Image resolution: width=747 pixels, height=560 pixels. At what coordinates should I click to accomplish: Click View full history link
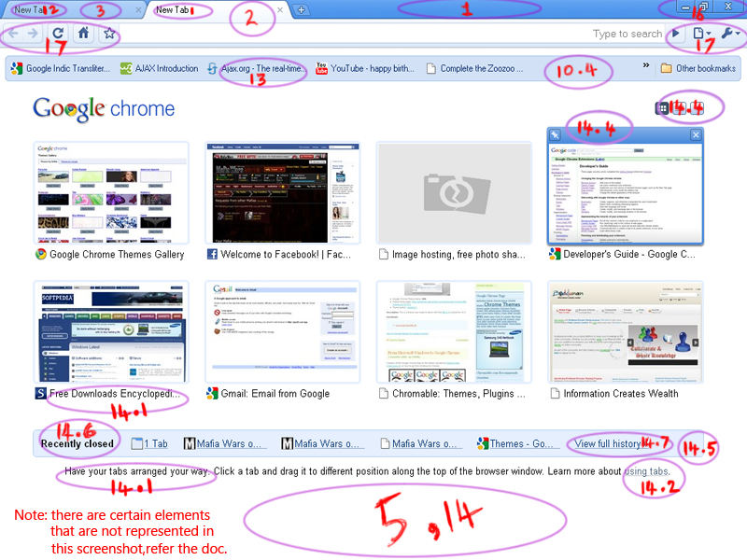pos(608,443)
